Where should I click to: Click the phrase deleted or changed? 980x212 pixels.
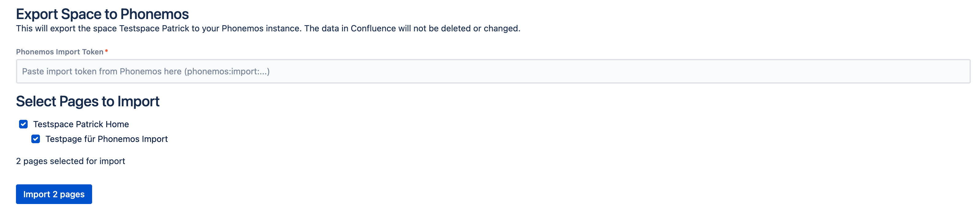480,29
